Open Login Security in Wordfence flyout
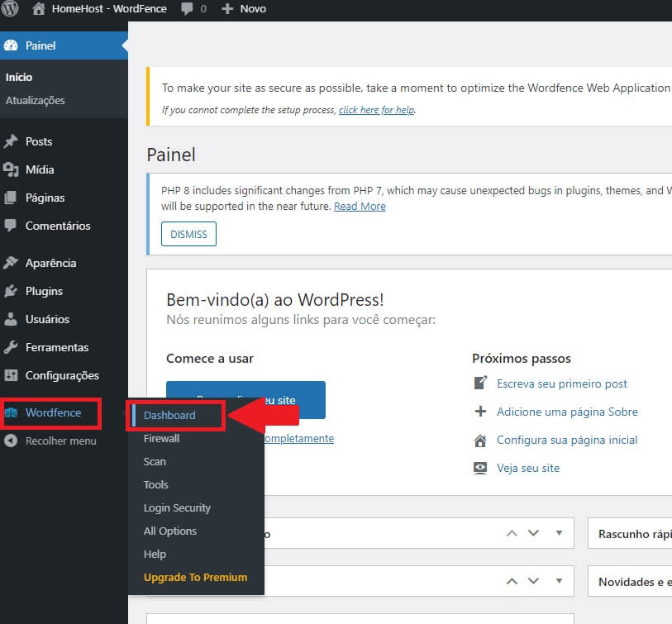Screen dimensions: 672x624 [x=177, y=507]
